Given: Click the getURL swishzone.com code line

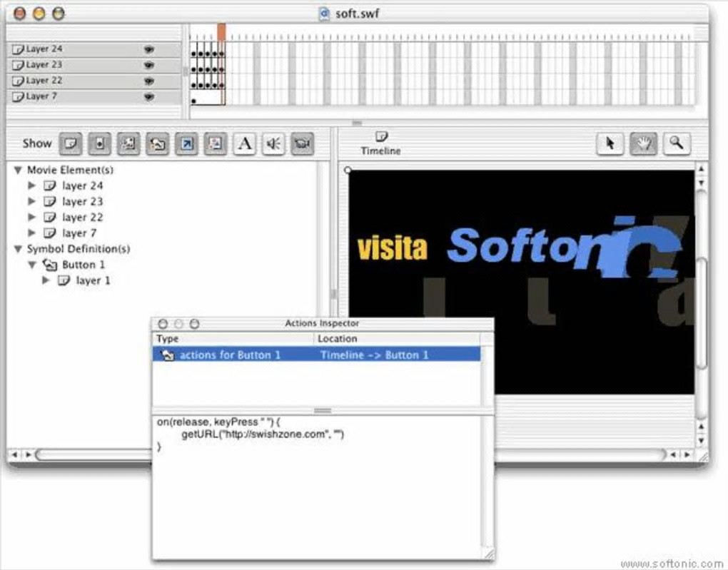Looking at the screenshot, I should coord(263,434).
